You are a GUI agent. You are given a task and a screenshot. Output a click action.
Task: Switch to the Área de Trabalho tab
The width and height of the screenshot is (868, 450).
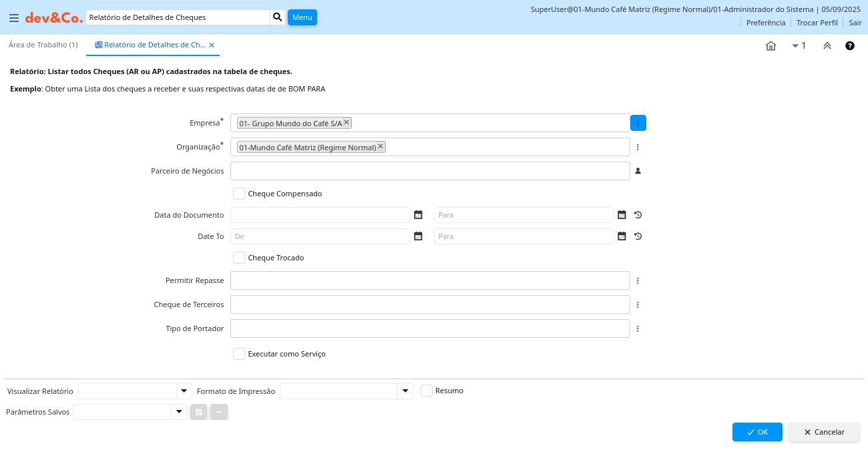tap(43, 45)
